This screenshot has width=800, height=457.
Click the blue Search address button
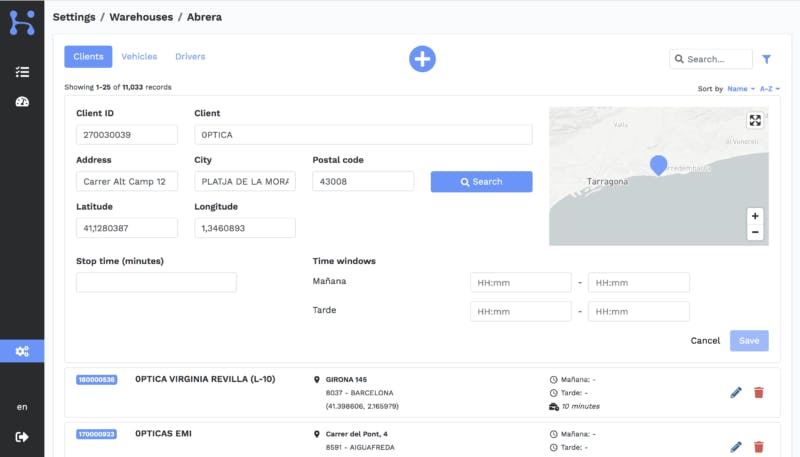481,182
